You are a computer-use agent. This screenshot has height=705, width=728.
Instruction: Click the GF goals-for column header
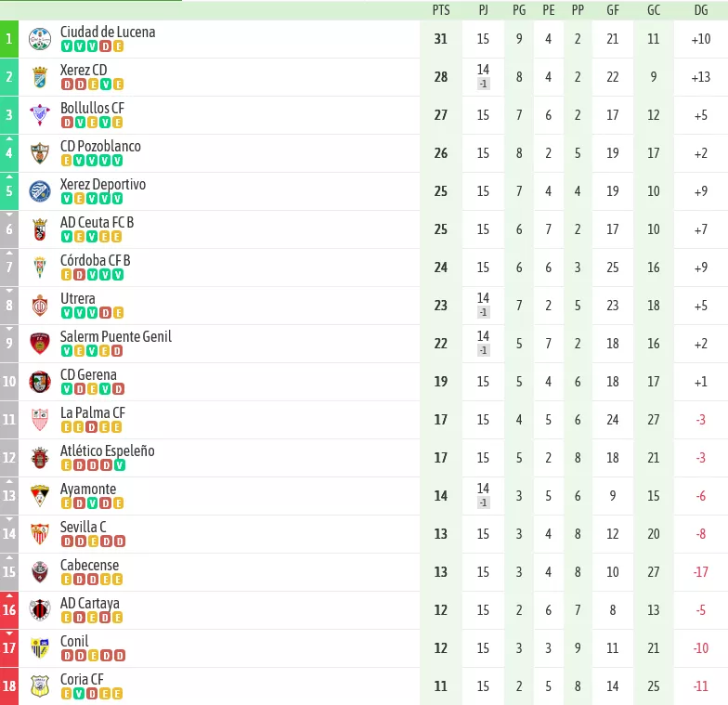pos(613,10)
